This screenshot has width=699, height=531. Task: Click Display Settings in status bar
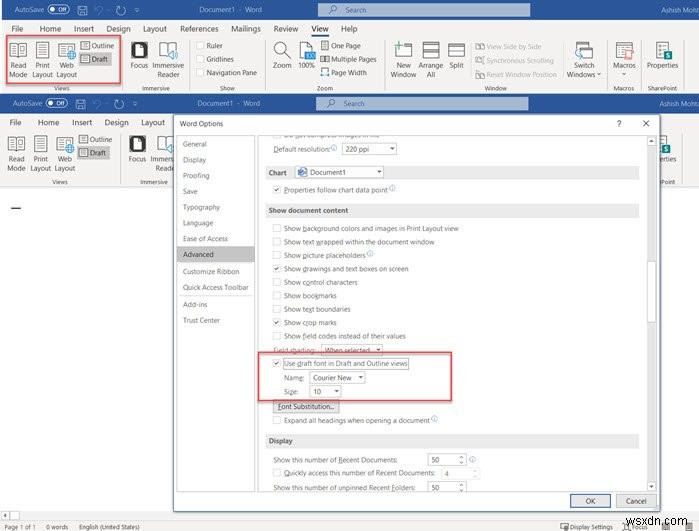[586, 527]
